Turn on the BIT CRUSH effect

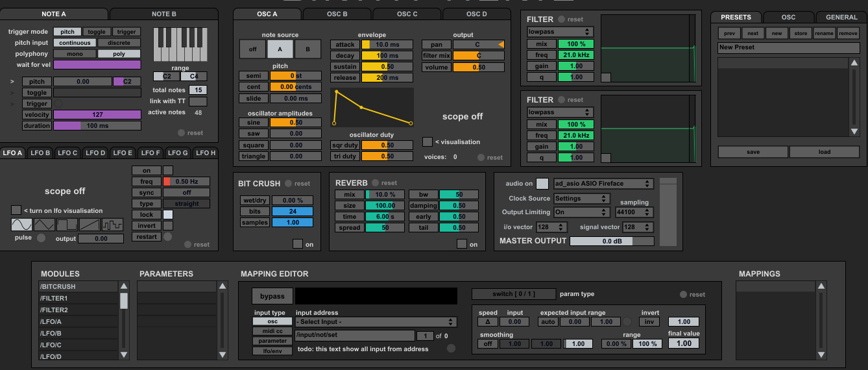298,244
